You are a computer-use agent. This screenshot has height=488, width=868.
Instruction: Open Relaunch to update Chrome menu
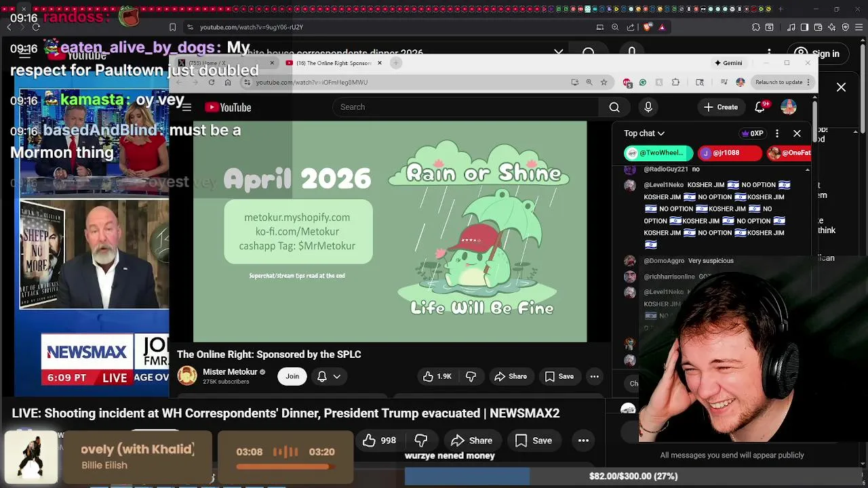(783, 82)
